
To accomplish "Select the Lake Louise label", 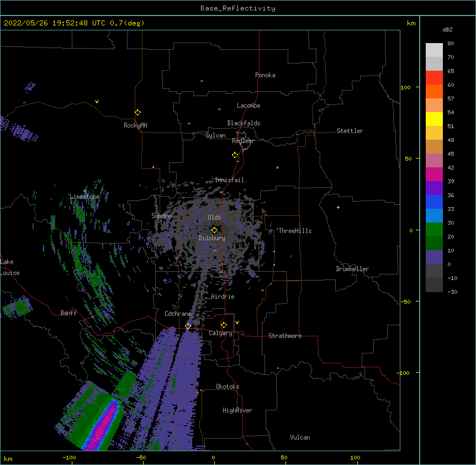I will click(x=10, y=267).
